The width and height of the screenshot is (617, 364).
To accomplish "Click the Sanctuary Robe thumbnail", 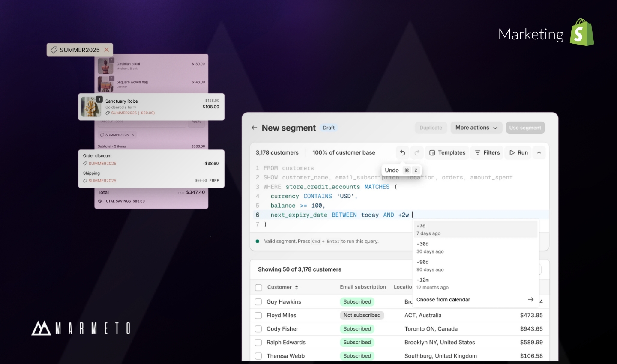I will pos(91,107).
